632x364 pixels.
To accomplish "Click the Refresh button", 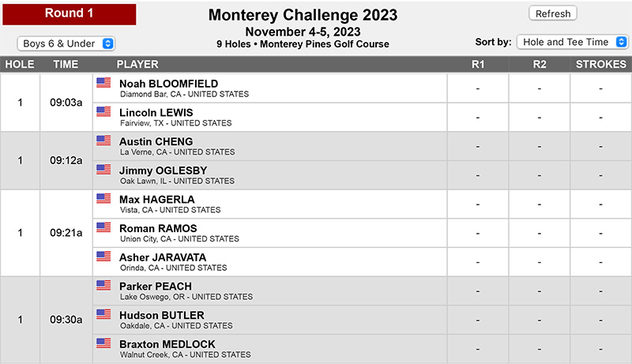I will (553, 13).
